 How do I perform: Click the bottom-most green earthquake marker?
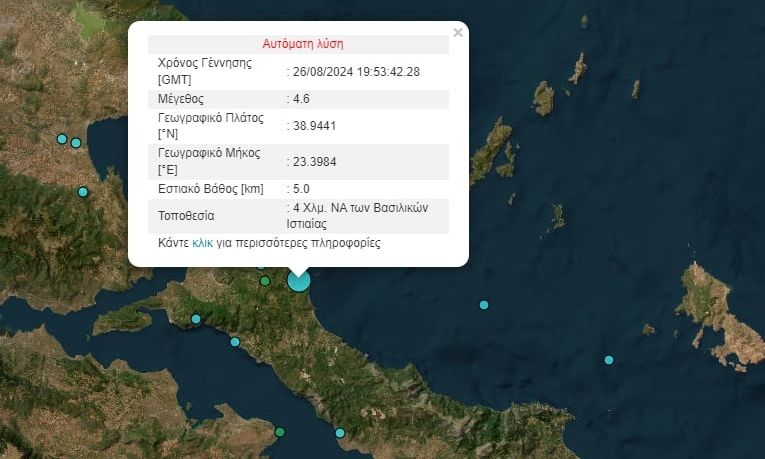[280, 432]
